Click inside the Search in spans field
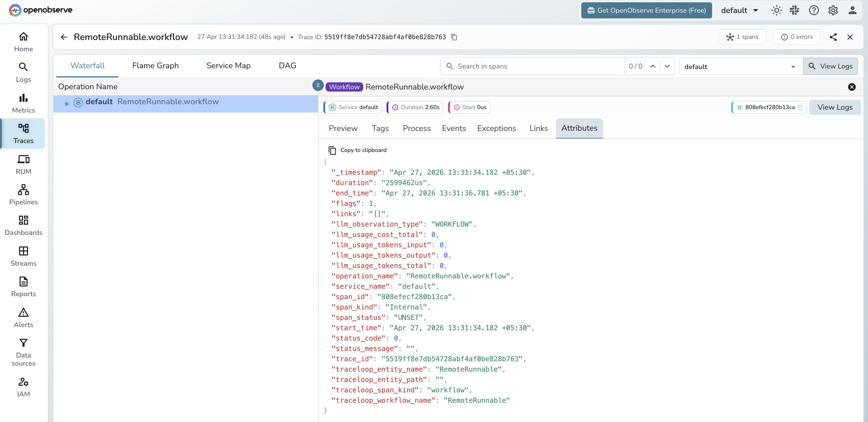Screen dimensions: 868x422 coord(532,66)
